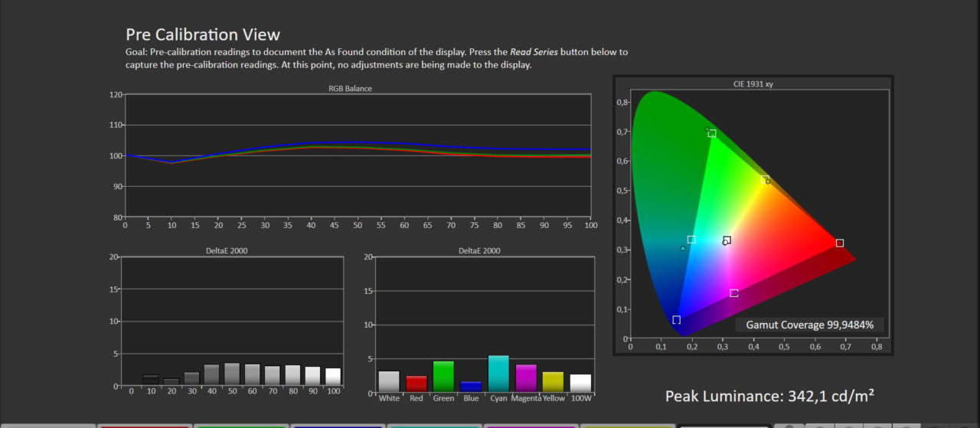Select the 100W bar in the color DeltaE chart

(580, 384)
